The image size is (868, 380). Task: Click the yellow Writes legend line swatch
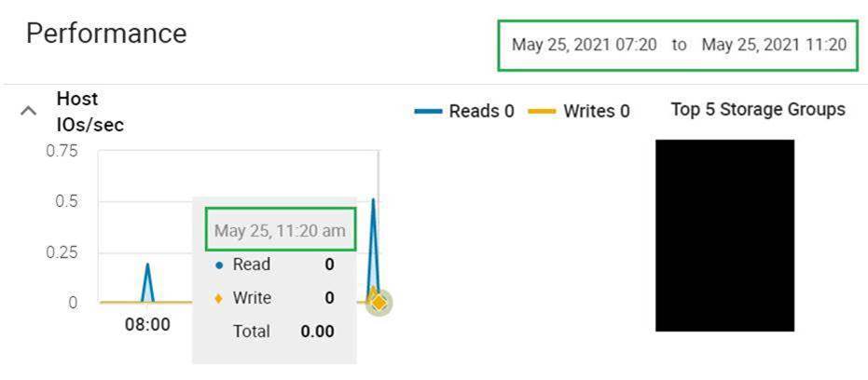click(543, 112)
